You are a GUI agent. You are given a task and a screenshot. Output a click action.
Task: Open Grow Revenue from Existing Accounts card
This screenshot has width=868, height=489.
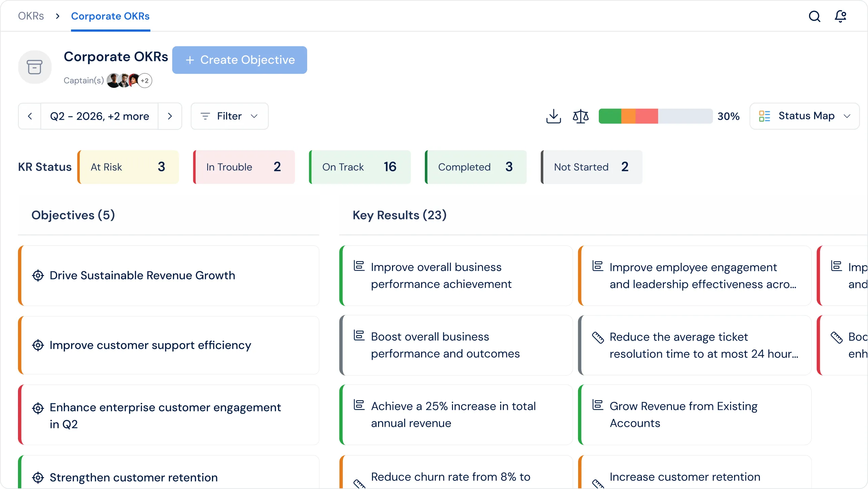click(x=695, y=415)
